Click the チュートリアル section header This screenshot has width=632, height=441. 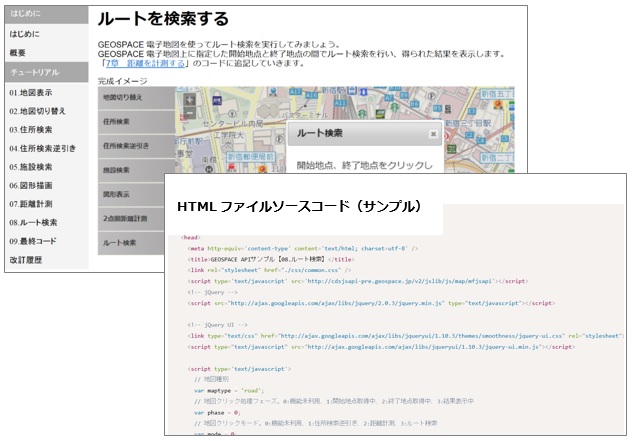(x=46, y=72)
